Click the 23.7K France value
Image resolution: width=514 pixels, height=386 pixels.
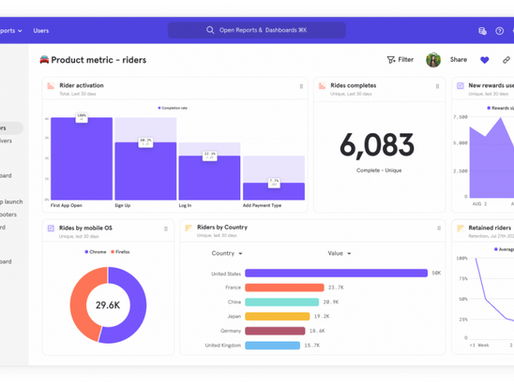[336, 287]
